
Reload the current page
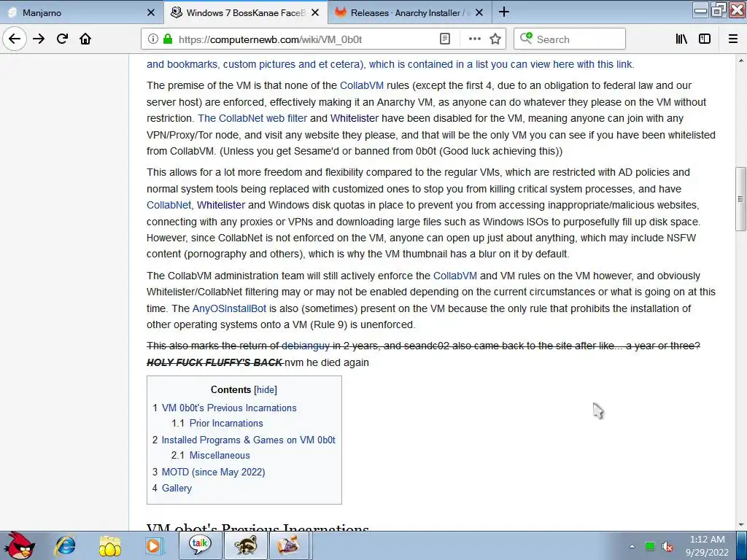tap(62, 39)
